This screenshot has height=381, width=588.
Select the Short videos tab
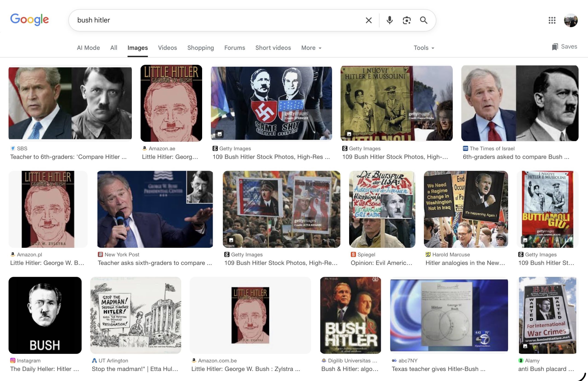pyautogui.click(x=273, y=48)
